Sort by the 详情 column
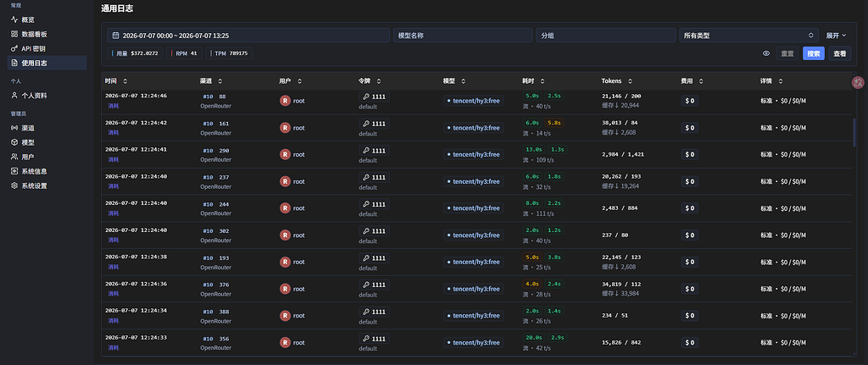The height and width of the screenshot is (365, 868). point(771,81)
